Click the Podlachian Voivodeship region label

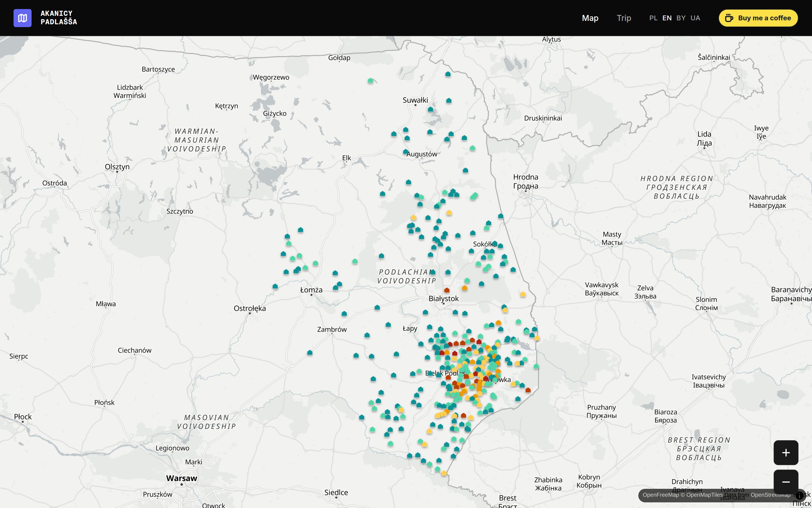[407, 276]
